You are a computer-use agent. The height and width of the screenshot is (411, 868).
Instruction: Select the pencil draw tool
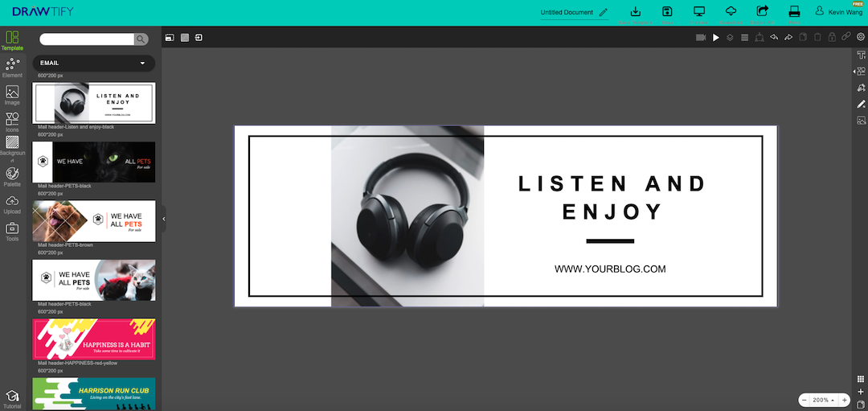tap(861, 104)
